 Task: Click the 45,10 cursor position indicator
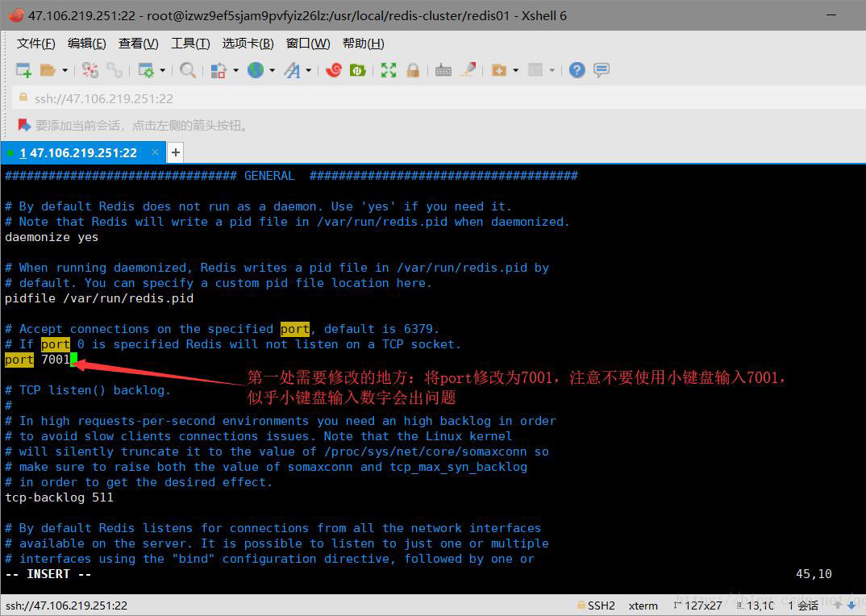814,574
